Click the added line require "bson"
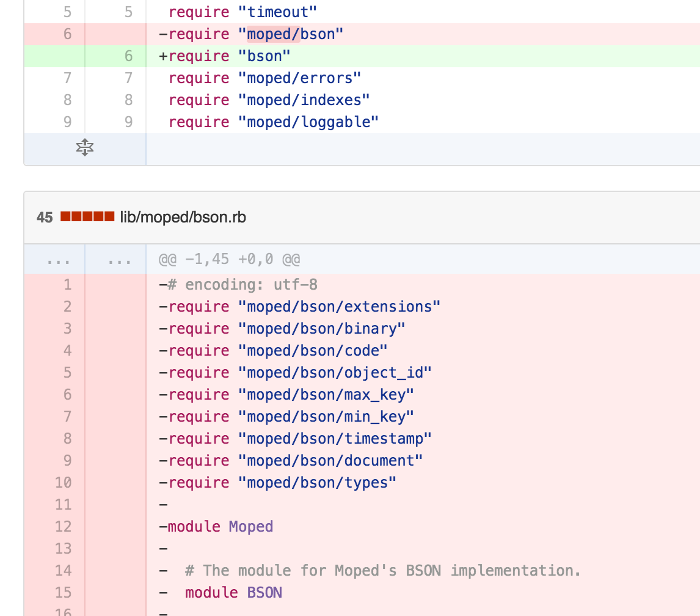Viewport: 700px width, 616px height. (x=225, y=56)
